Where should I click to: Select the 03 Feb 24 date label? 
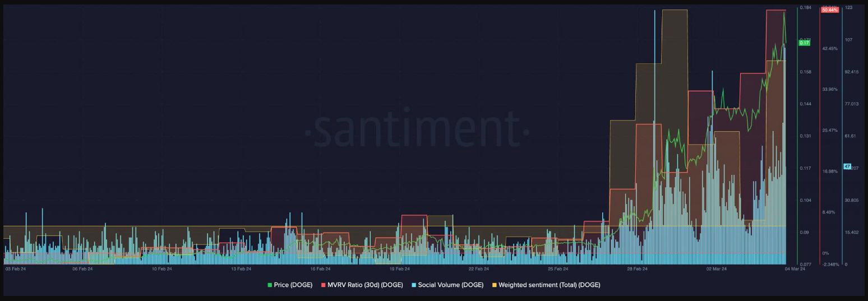tap(15, 269)
